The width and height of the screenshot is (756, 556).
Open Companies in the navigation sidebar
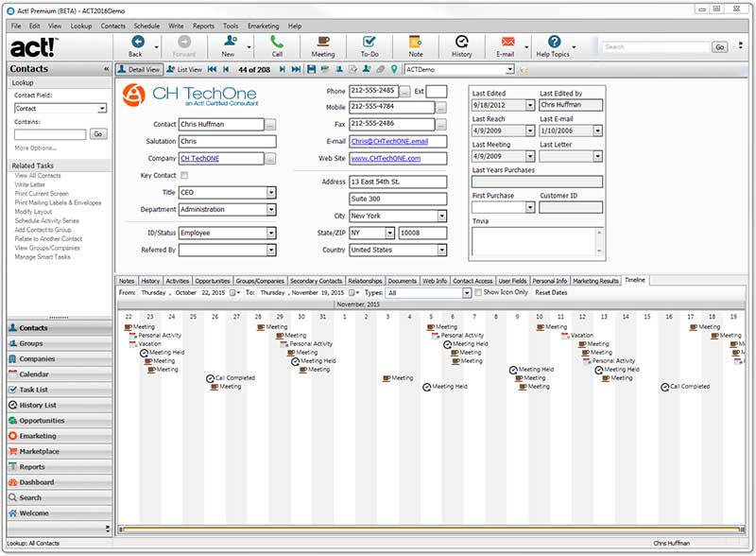point(60,358)
